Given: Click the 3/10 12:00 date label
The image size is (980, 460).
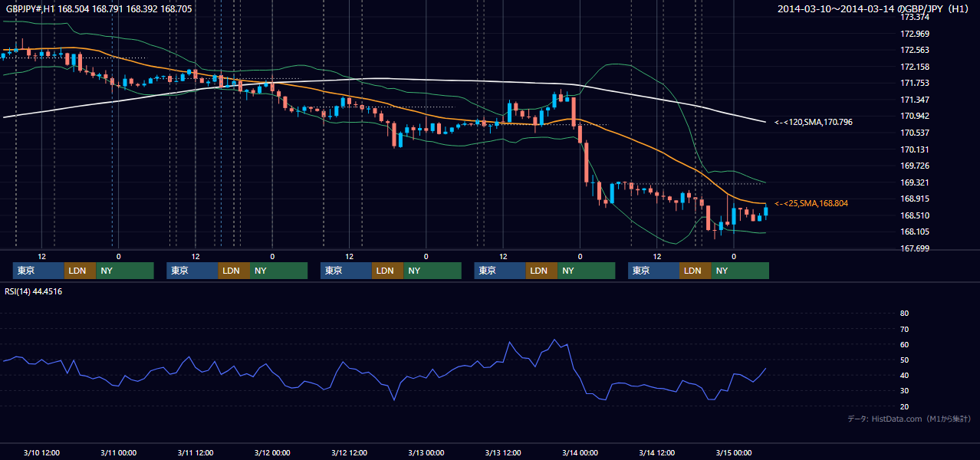Looking at the screenshot, I should tap(42, 452).
